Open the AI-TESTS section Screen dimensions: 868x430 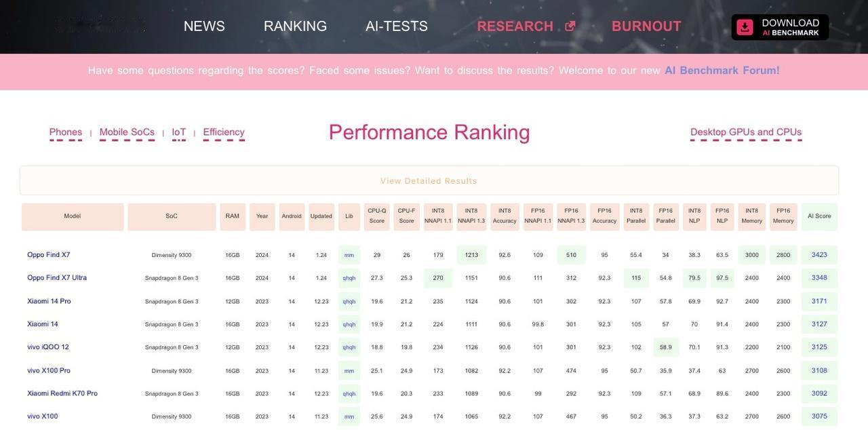coord(397,26)
